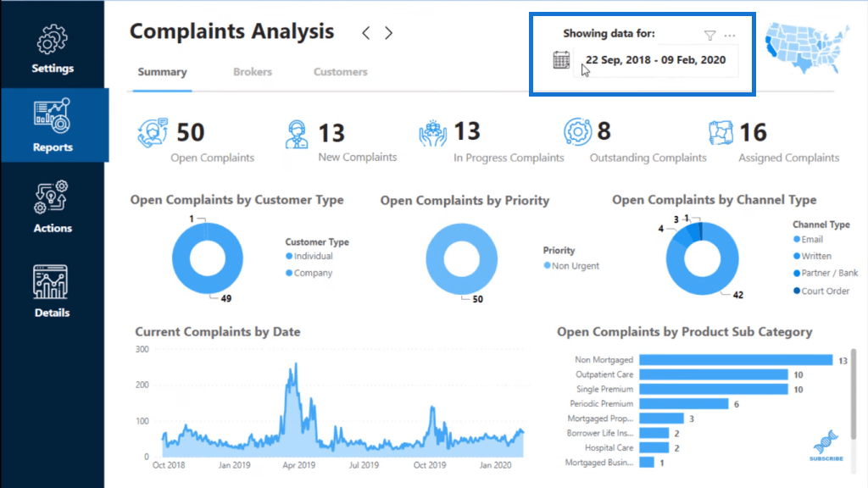
Task: Open the more options ellipsis menu
Action: 730,36
